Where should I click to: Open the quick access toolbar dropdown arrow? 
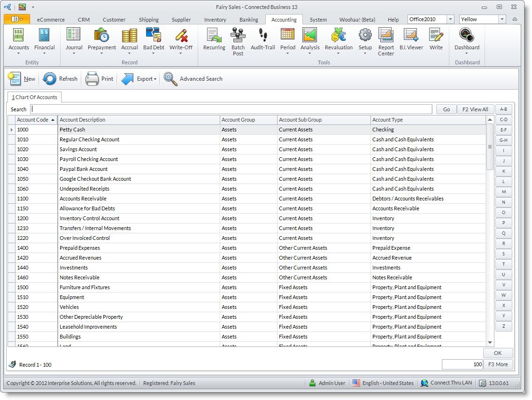(x=33, y=7)
